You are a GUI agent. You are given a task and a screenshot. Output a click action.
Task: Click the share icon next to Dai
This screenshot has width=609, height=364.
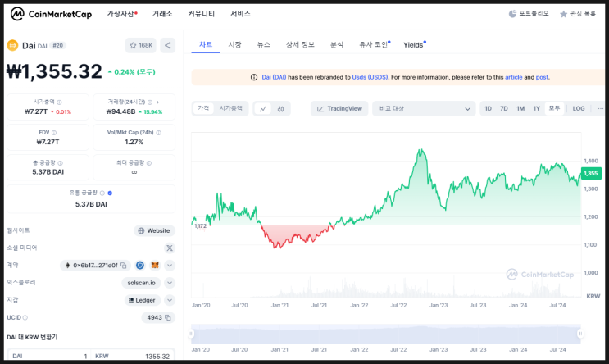pyautogui.click(x=168, y=45)
